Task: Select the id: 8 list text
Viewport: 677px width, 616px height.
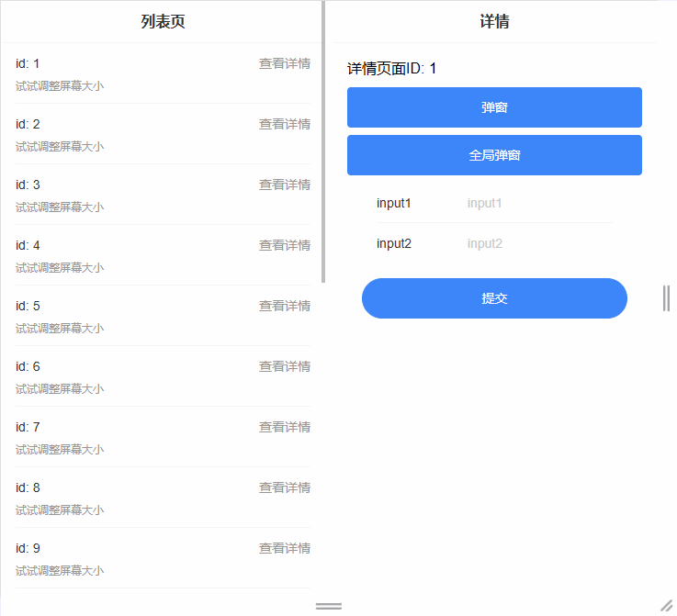Action: click(x=28, y=487)
